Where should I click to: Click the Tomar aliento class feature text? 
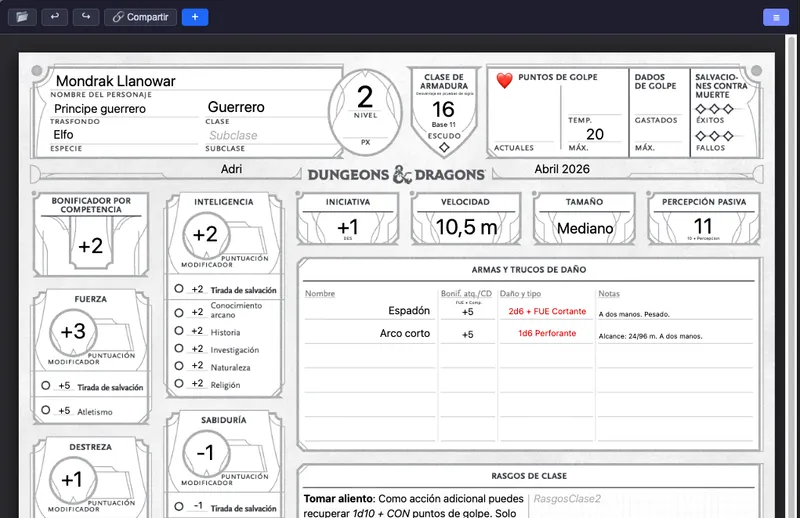413,505
